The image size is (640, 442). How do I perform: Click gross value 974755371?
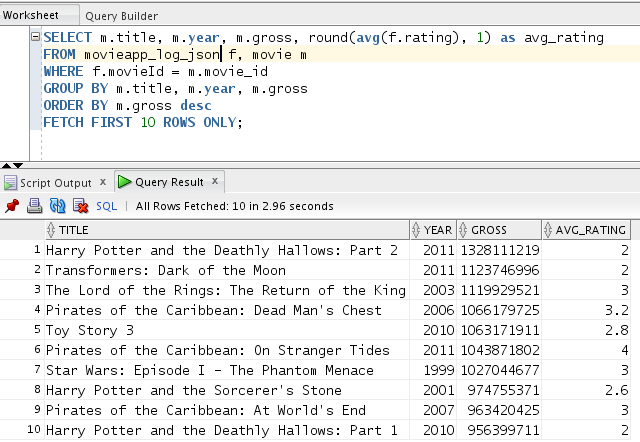(499, 390)
